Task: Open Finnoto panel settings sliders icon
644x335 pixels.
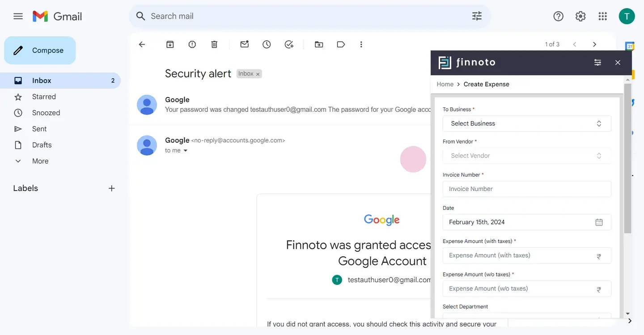Action: point(597,63)
